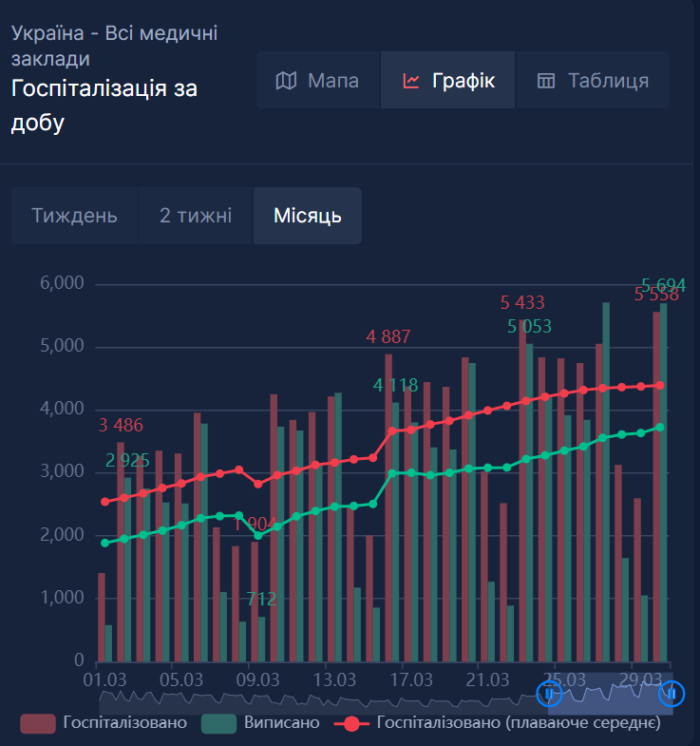This screenshot has width=700, height=746.
Task: Hide the Госпіталізовано (плаваюче середнє) line
Action: (x=518, y=723)
